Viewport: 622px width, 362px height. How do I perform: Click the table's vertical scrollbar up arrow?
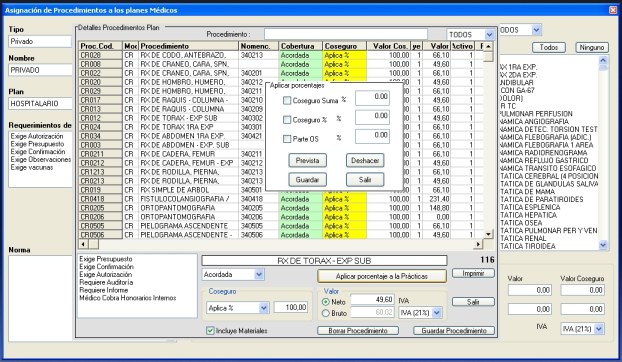point(488,46)
